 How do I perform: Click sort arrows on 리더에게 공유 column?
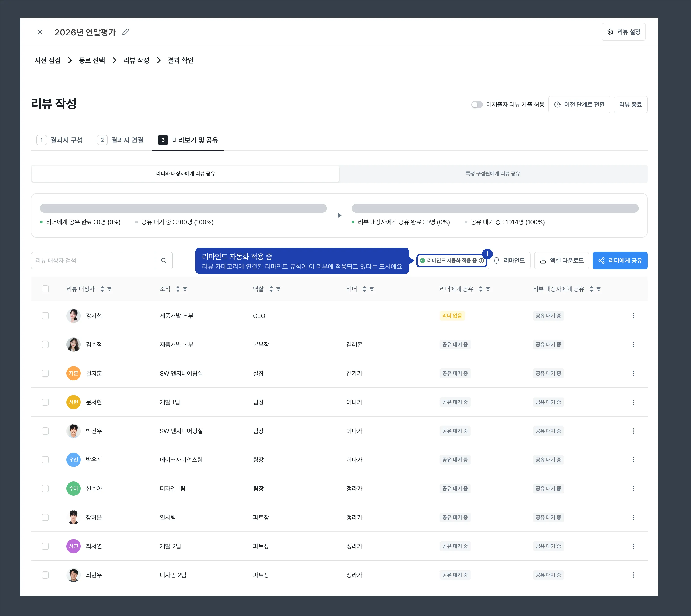point(481,289)
